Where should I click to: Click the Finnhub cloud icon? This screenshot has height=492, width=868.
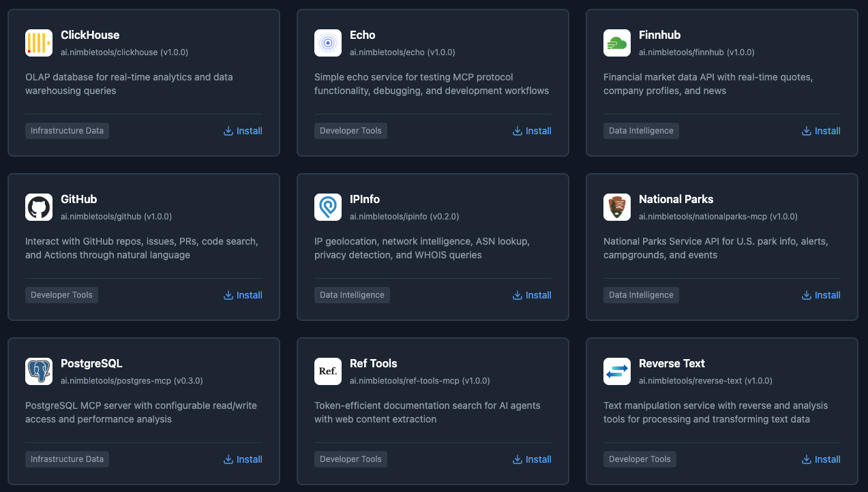[x=616, y=42]
